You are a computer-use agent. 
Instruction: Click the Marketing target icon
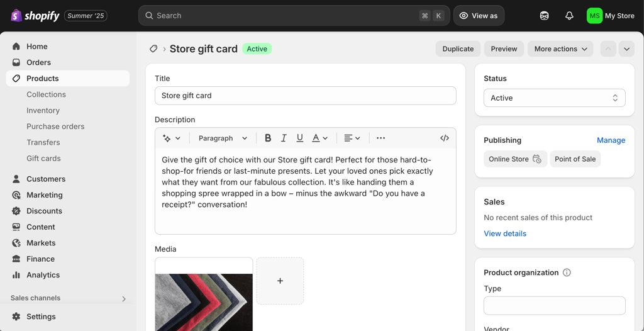(x=16, y=195)
